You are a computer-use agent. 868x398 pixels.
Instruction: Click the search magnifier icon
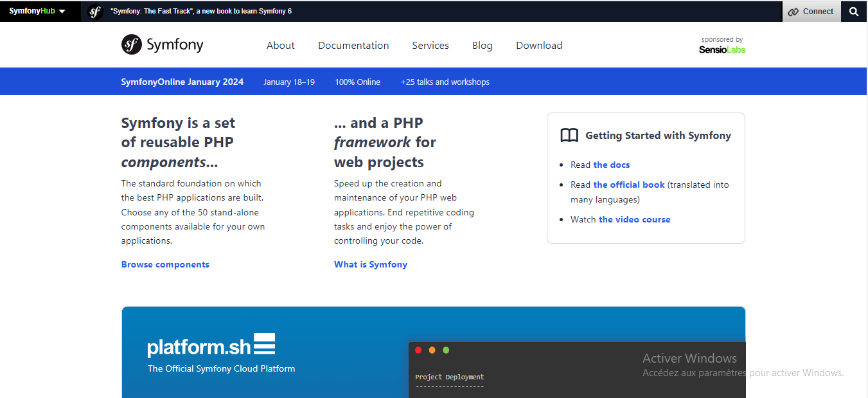coord(853,12)
